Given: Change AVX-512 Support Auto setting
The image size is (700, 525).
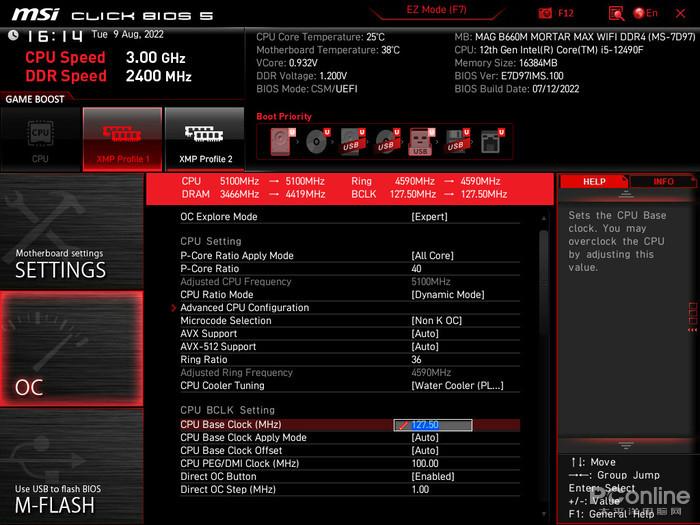Looking at the screenshot, I should [425, 346].
